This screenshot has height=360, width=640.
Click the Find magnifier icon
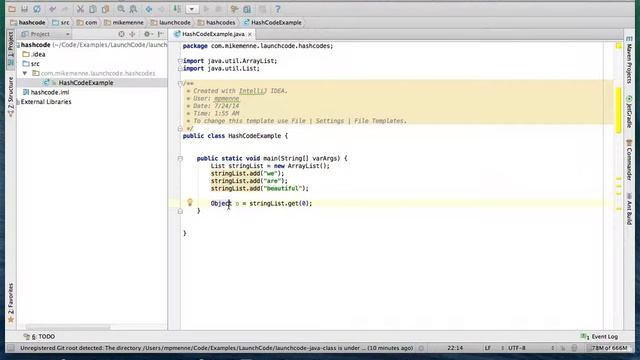121,9
